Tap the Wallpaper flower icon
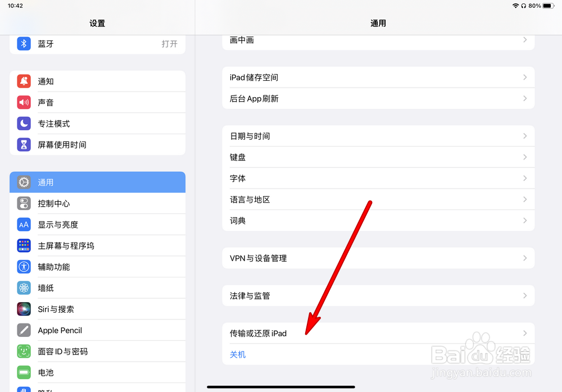This screenshot has height=392, width=562. tap(24, 288)
